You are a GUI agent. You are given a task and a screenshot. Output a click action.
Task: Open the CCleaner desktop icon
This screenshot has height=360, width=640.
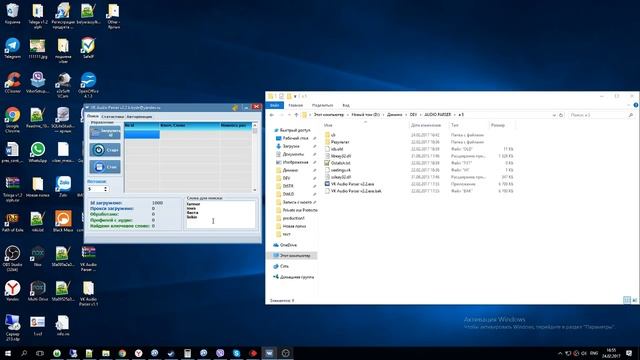coord(12,83)
